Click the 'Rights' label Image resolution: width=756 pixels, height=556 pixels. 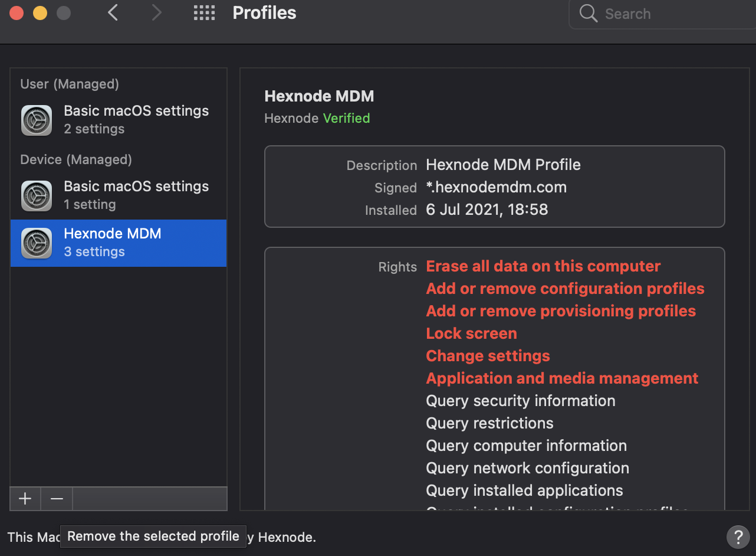tap(397, 267)
